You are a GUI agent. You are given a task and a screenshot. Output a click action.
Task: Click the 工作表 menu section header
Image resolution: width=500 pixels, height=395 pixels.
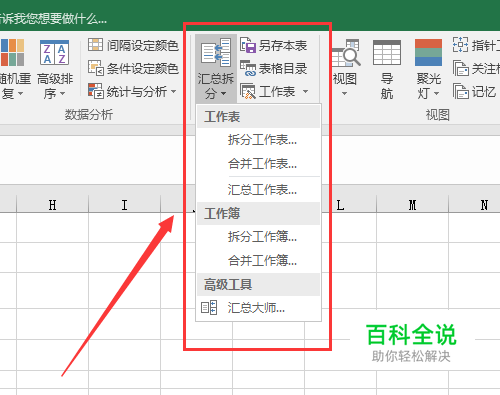click(x=259, y=117)
